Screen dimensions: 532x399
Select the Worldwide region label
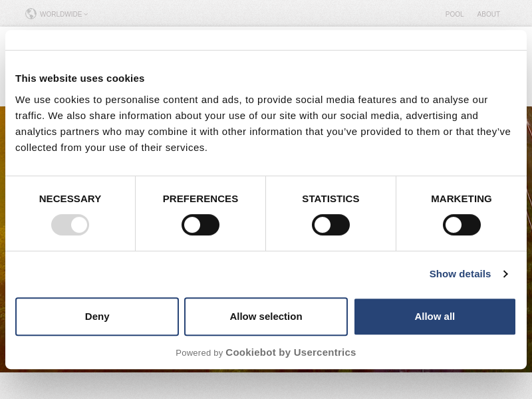[61, 14]
